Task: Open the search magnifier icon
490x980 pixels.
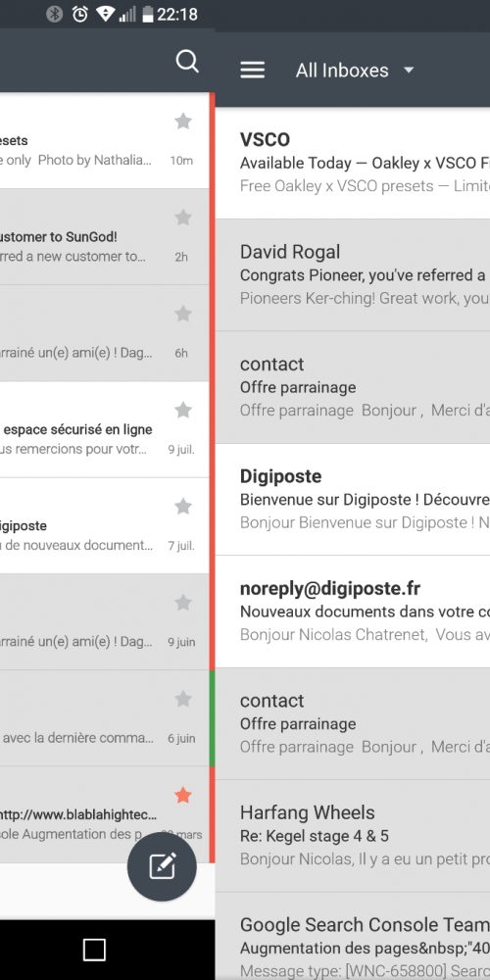Action: click(x=187, y=61)
